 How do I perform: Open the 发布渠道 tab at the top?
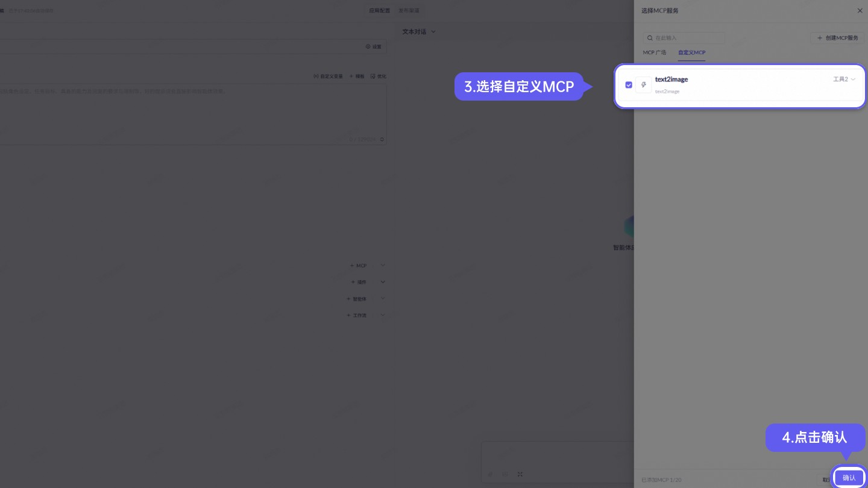[x=409, y=10]
